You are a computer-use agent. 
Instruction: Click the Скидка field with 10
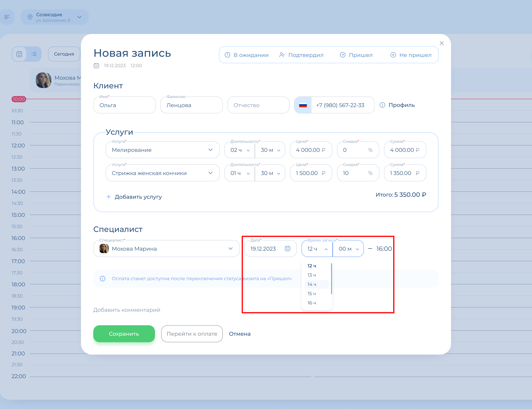pos(358,173)
